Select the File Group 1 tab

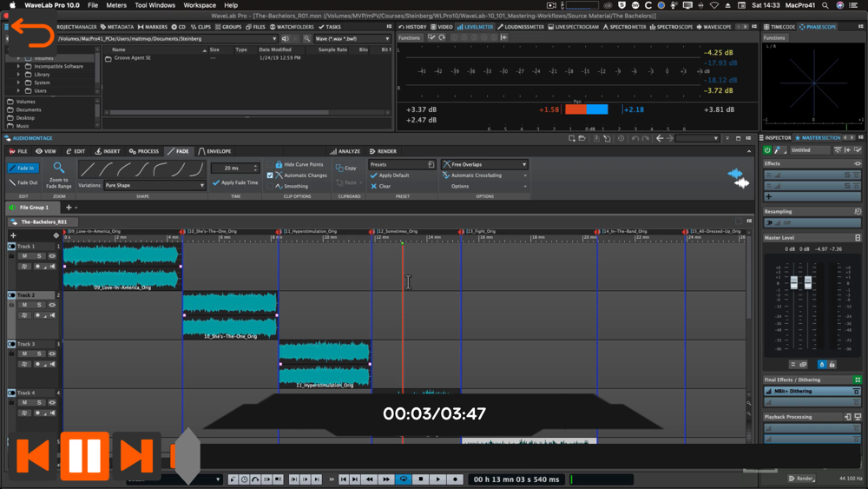pos(31,208)
